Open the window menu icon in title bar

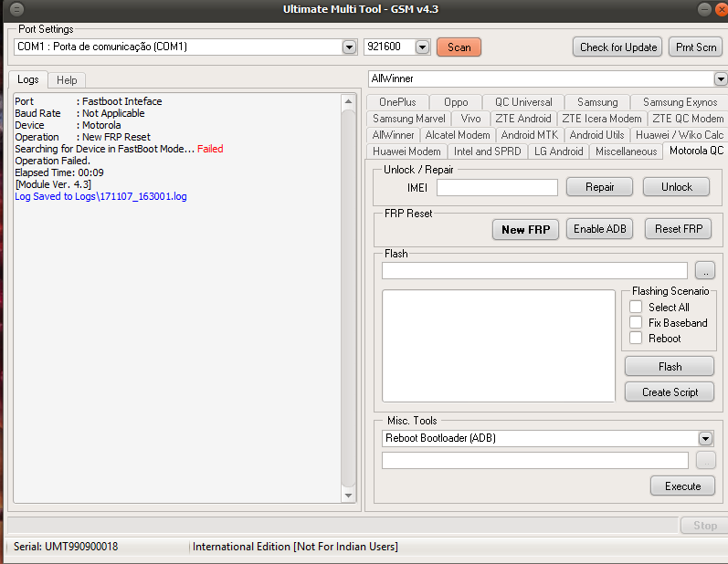pyautogui.click(x=16, y=9)
